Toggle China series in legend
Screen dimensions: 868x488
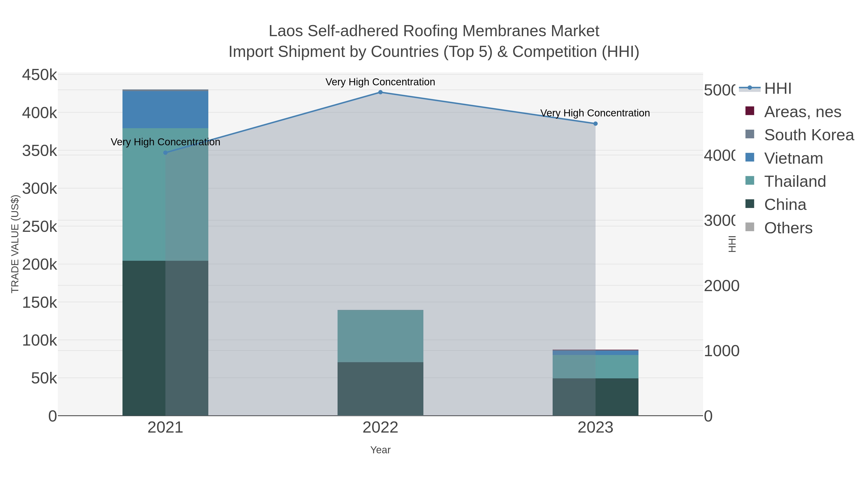(776, 204)
